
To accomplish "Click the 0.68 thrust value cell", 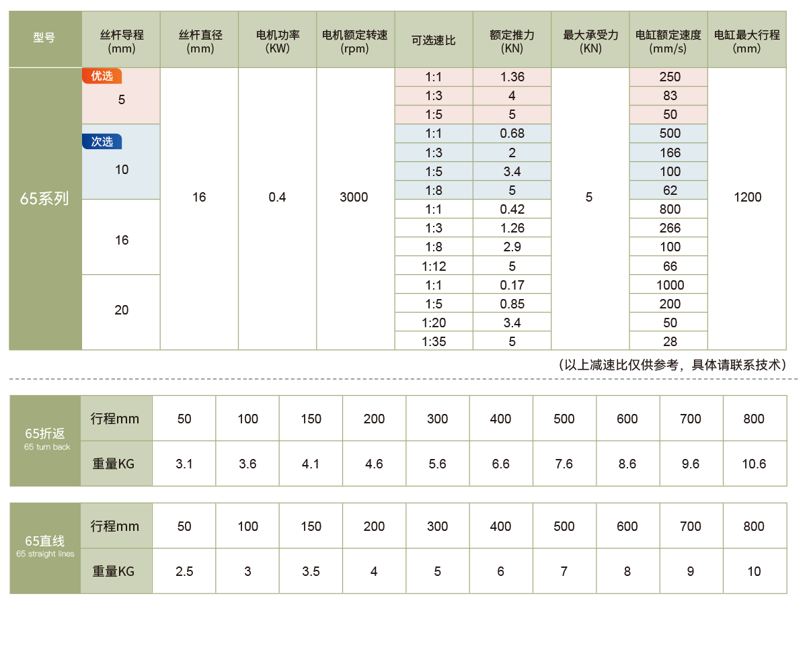I will (x=512, y=133).
